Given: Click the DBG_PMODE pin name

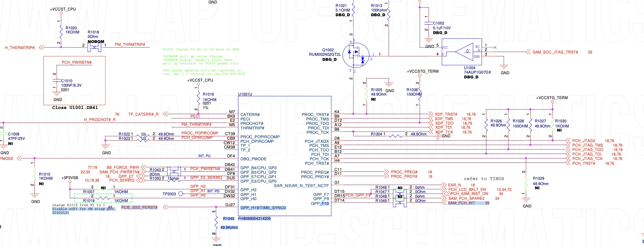Looking at the screenshot, I should pyautogui.click(x=253, y=159).
